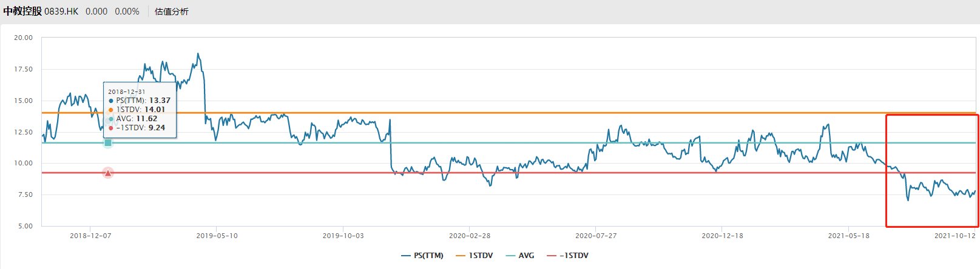Image resolution: width=980 pixels, height=269 pixels.
Task: Select the 10.00 y-axis label
Action: click(24, 163)
